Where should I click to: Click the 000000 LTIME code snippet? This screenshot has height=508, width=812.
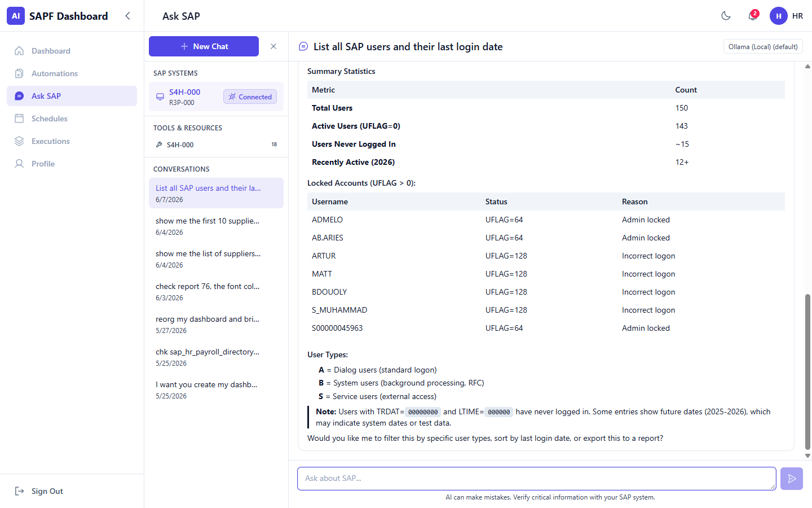[x=499, y=412]
